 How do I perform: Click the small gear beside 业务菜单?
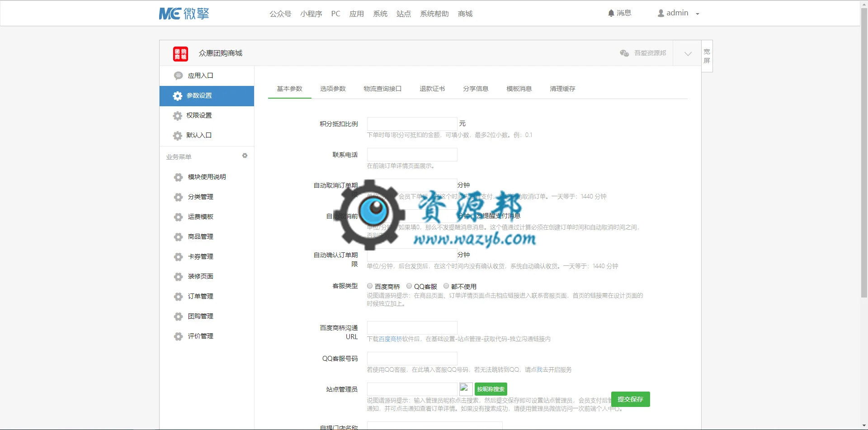tap(245, 156)
